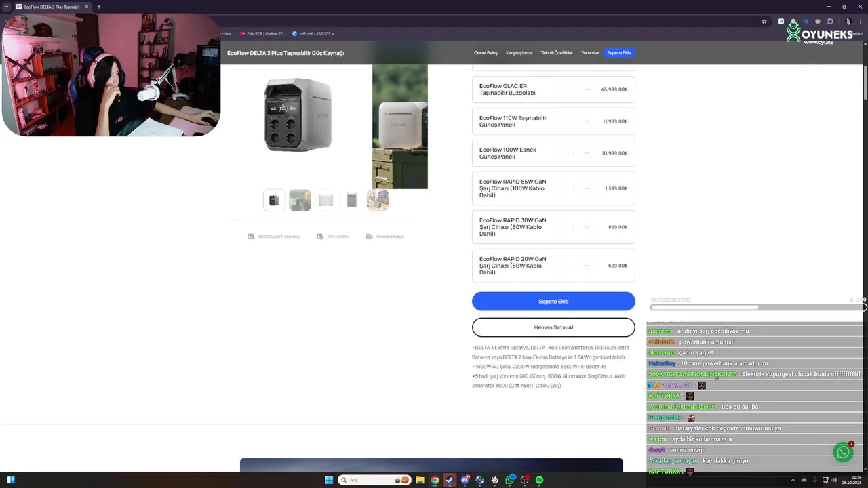This screenshot has width=868, height=488.
Task: Click chat message 'arabayı şarj edebiliyoz mu'
Action: click(712, 331)
